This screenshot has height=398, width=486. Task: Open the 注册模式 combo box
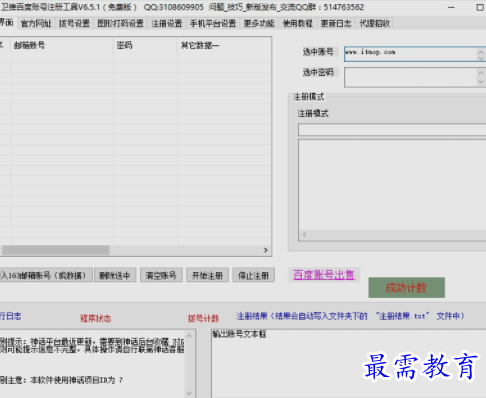tap(392, 130)
